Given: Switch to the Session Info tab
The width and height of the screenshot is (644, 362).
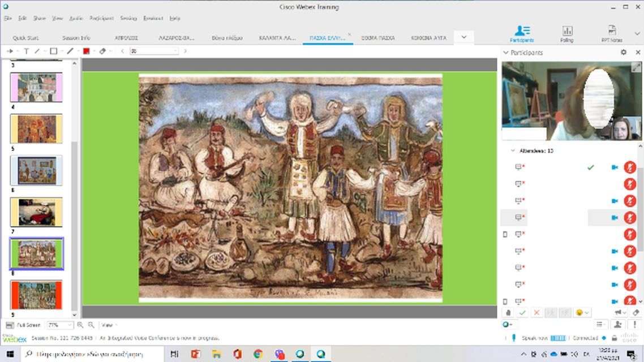Looking at the screenshot, I should (x=76, y=38).
